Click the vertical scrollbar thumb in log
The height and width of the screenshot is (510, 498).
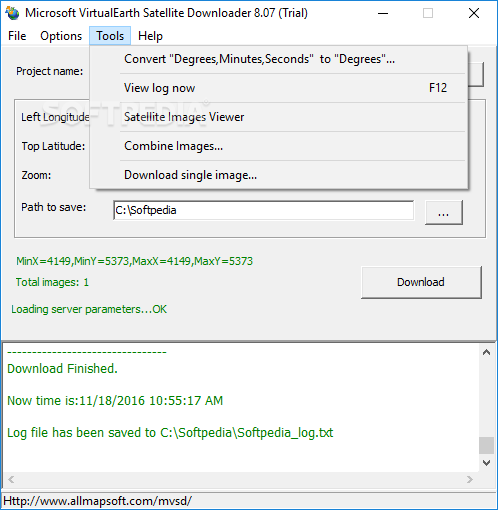click(x=486, y=446)
